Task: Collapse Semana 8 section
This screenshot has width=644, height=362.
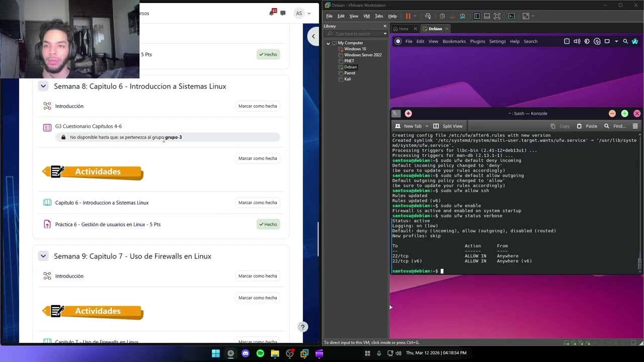Action: [x=43, y=86]
